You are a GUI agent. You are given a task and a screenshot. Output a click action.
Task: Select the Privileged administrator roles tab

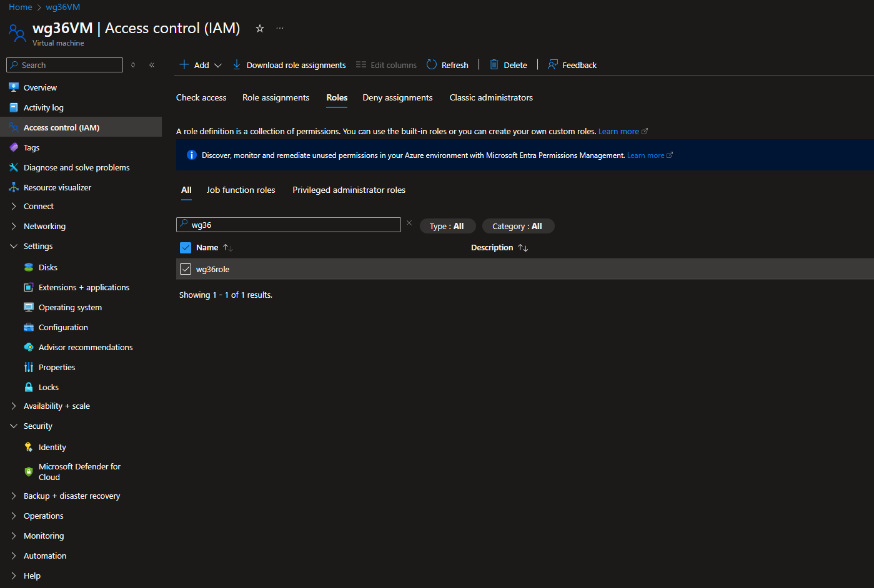pos(349,190)
